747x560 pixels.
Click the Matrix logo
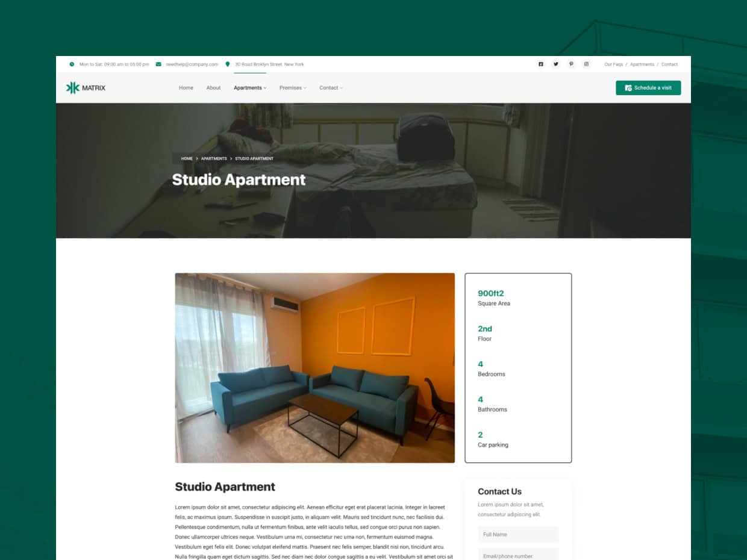click(86, 88)
